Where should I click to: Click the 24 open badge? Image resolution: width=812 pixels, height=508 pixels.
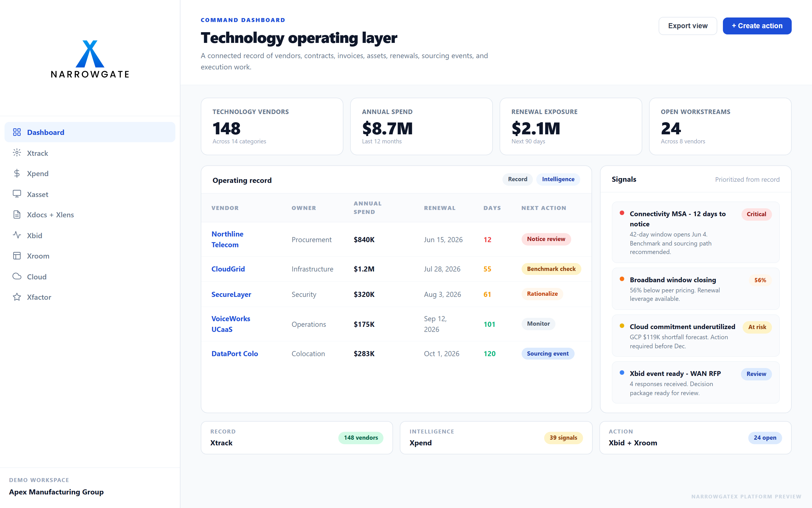point(765,438)
